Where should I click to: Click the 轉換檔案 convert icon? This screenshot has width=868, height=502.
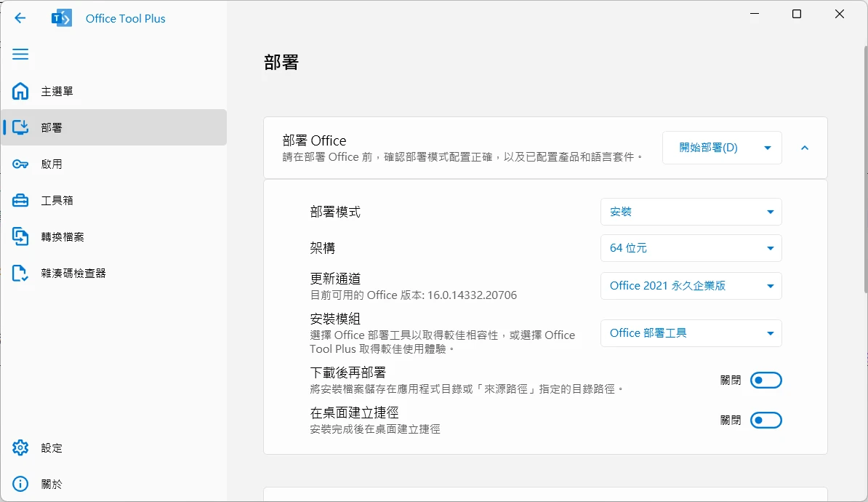pyautogui.click(x=20, y=237)
